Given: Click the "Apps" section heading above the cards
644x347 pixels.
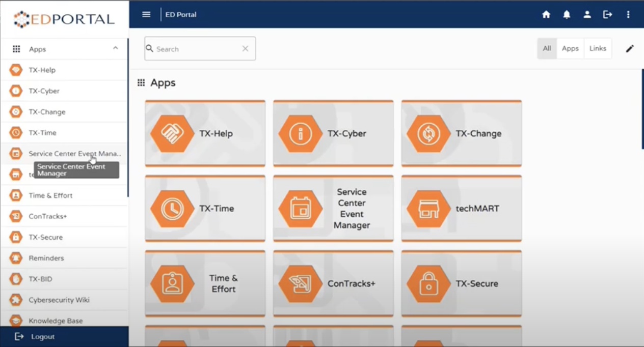Looking at the screenshot, I should [163, 83].
